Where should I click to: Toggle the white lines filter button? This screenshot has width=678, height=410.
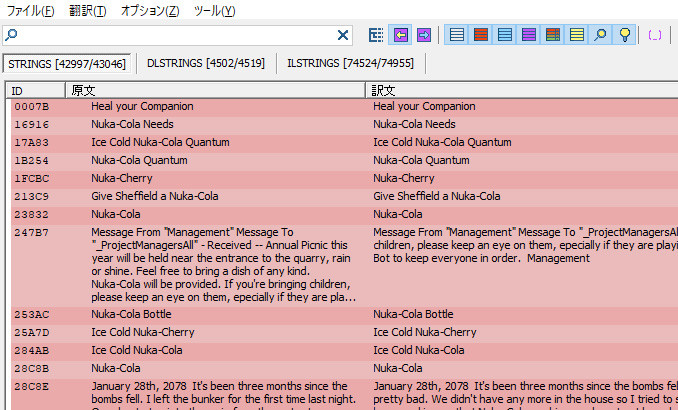click(457, 35)
